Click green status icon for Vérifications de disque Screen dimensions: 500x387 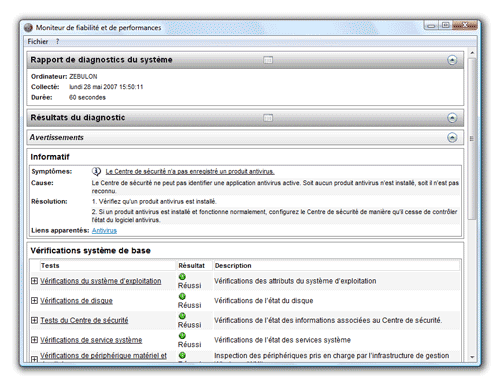[x=182, y=296]
